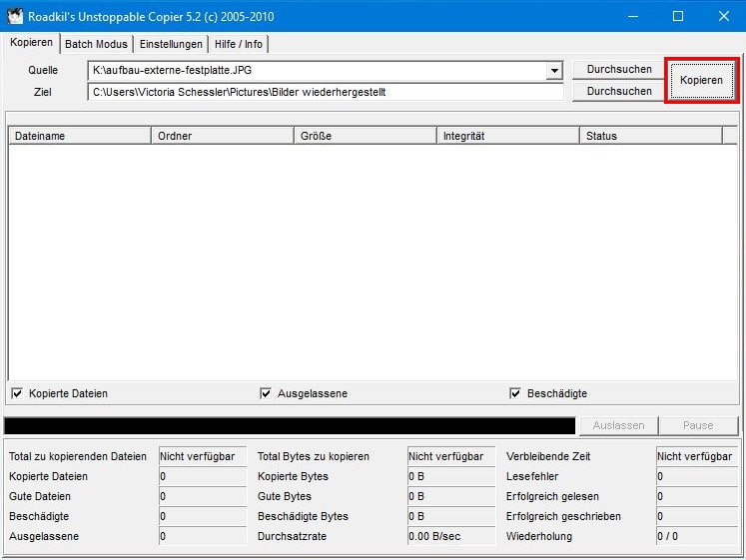The width and height of the screenshot is (746, 560).
Task: Click into the Ziel destination path field
Action: [x=326, y=92]
